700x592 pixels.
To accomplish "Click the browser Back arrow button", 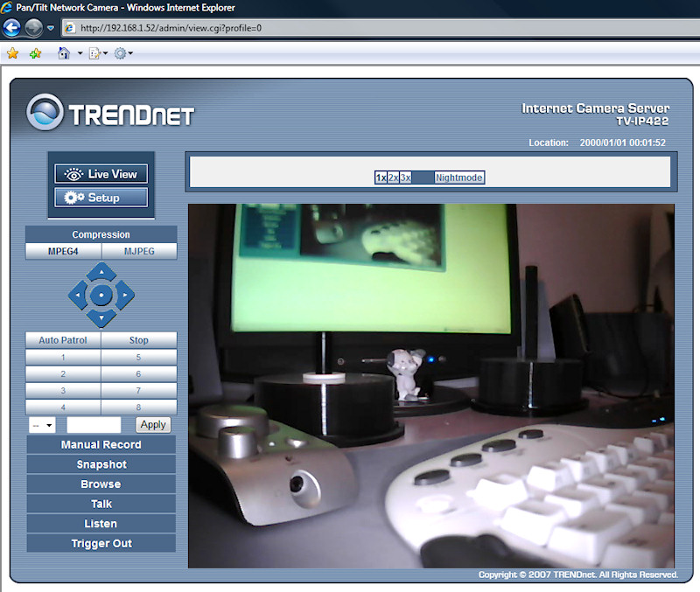I will pos(12,27).
